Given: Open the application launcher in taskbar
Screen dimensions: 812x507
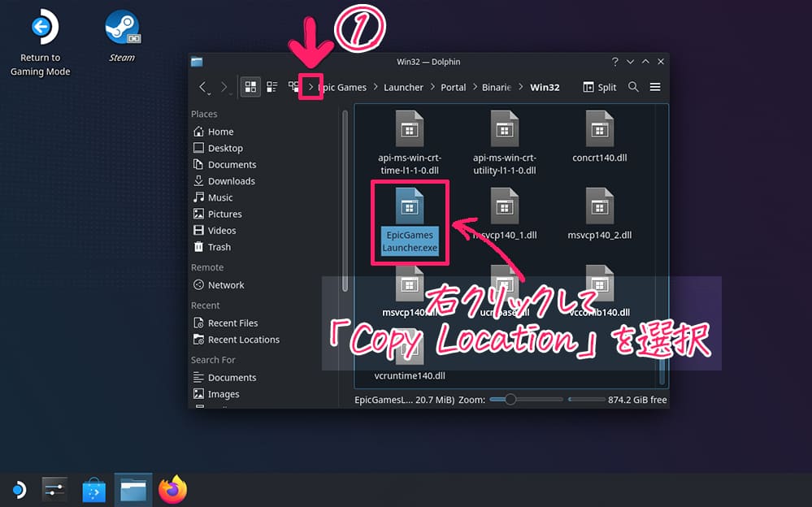Looking at the screenshot, I should point(20,490).
